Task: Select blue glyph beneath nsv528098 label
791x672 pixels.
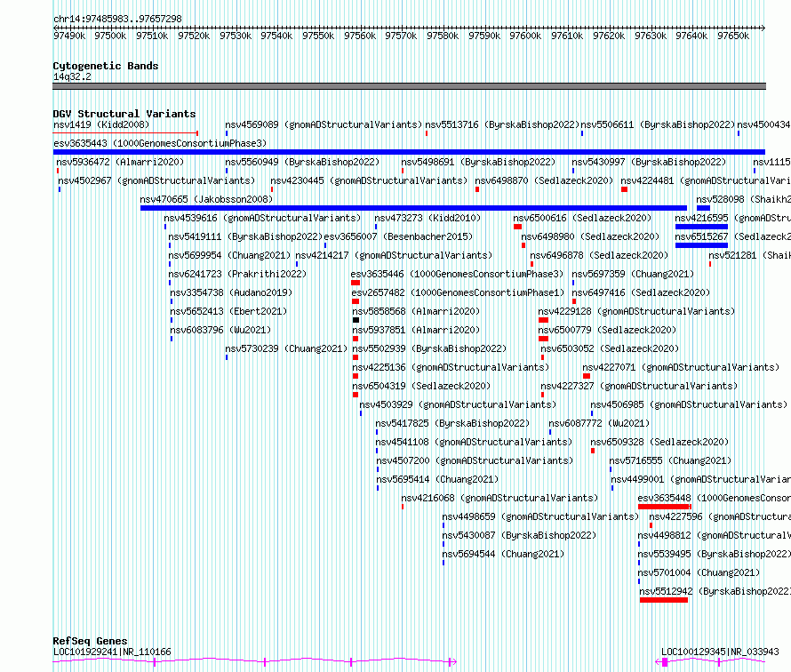Action: click(x=703, y=208)
